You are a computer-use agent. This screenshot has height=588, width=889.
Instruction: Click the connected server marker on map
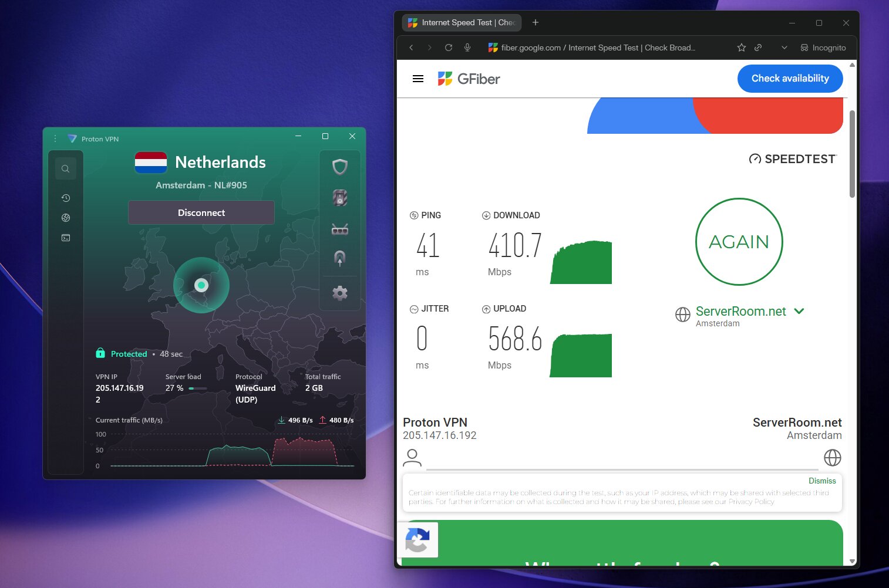[x=201, y=285]
